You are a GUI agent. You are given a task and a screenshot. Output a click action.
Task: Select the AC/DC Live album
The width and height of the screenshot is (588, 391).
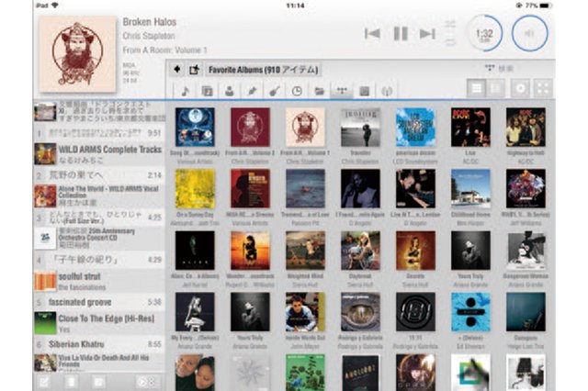[x=470, y=128]
